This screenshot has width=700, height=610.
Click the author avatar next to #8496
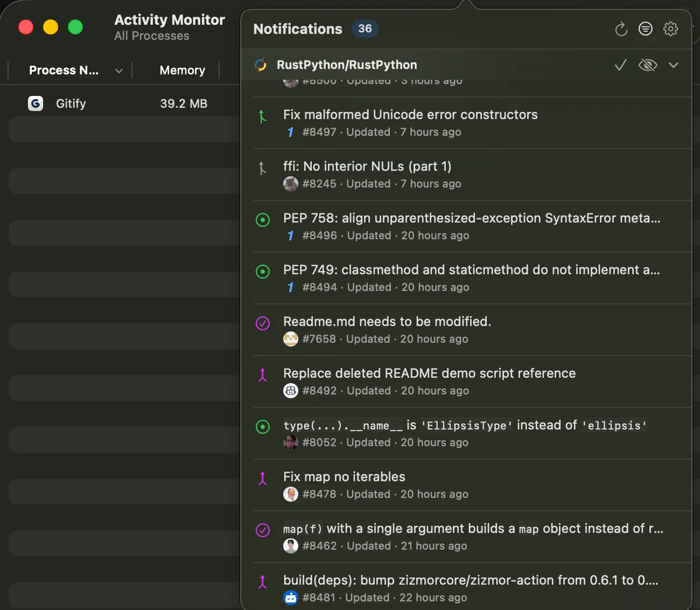pos(291,235)
